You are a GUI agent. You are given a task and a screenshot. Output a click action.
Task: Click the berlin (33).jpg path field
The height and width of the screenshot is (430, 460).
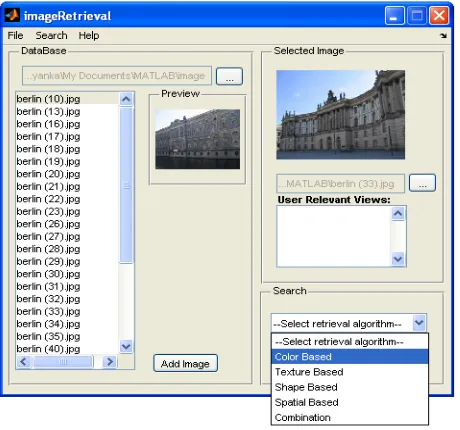pos(340,183)
